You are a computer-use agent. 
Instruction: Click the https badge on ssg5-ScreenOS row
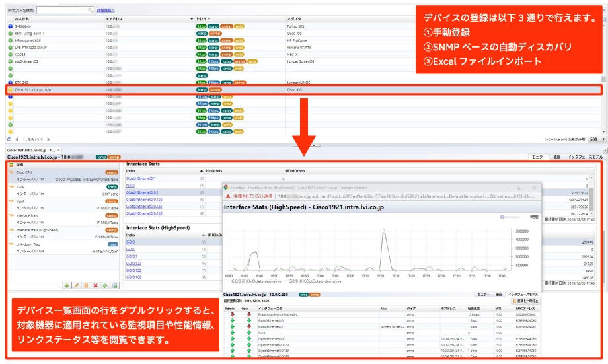[x=213, y=61]
